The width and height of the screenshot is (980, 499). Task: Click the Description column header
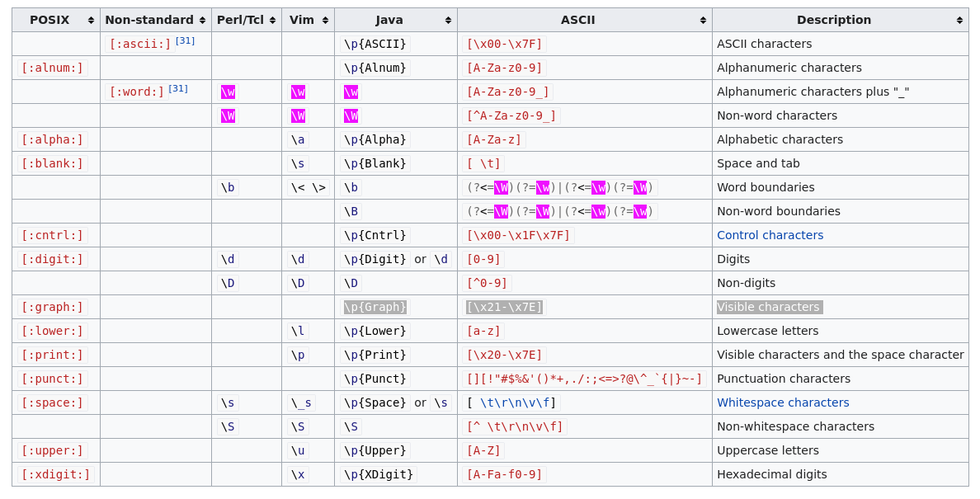pyautogui.click(x=840, y=20)
